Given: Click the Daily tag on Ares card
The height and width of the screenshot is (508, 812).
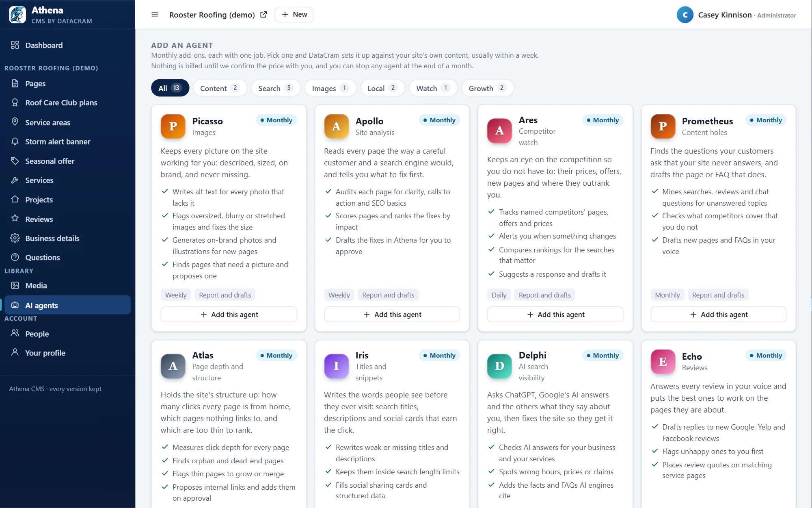Looking at the screenshot, I should point(499,295).
